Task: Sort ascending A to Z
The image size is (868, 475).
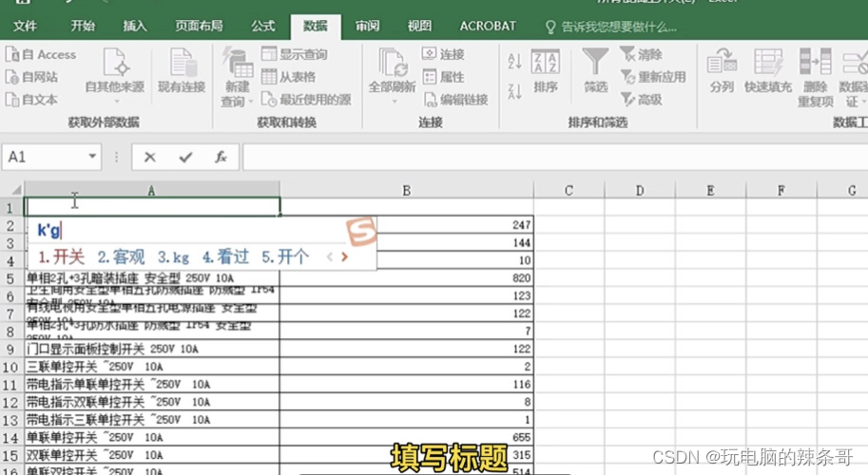Action: 515,61
